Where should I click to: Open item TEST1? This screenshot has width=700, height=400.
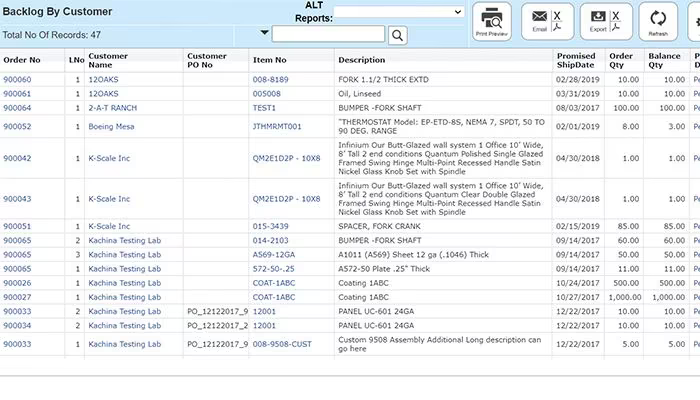click(x=264, y=108)
